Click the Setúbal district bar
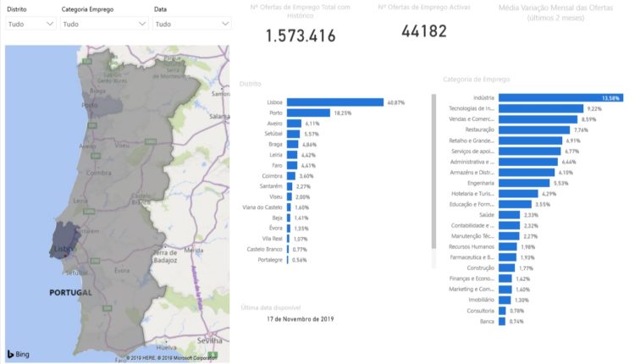 [x=293, y=134]
